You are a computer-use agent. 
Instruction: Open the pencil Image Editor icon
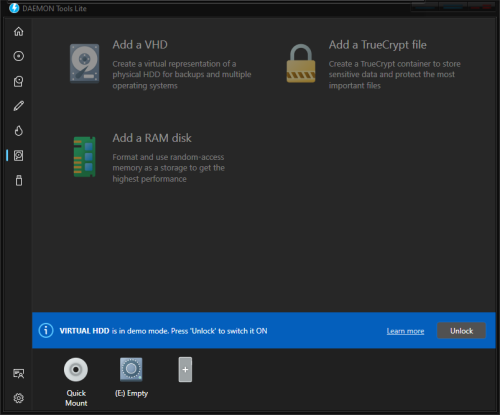(x=19, y=106)
